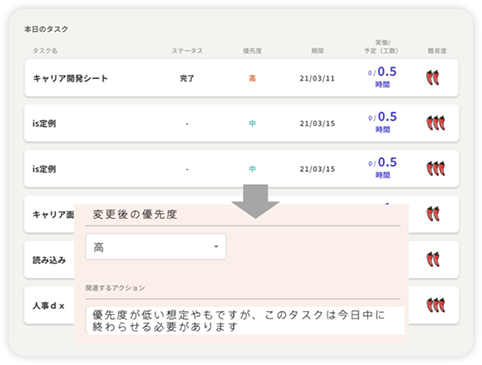Click the 本日のタスク section title
Image resolution: width=482 pixels, height=365 pixels.
coord(46,29)
